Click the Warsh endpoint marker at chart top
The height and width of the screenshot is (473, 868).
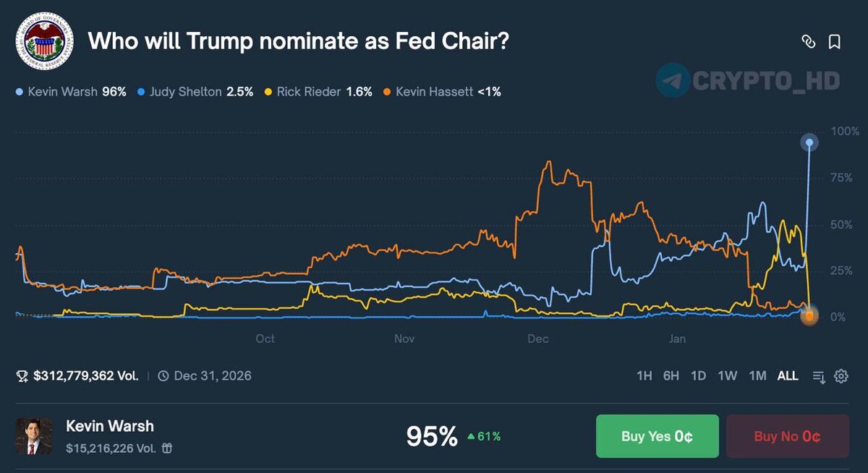pyautogui.click(x=809, y=143)
